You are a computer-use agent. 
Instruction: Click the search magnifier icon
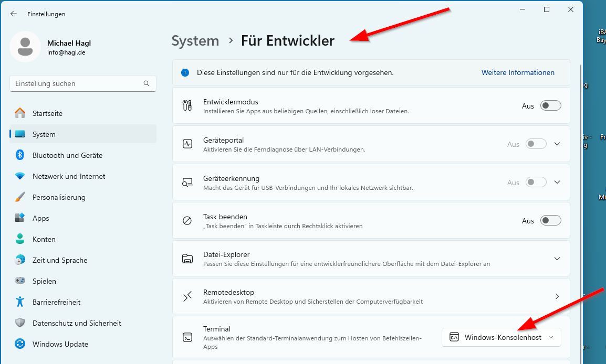[x=147, y=83]
